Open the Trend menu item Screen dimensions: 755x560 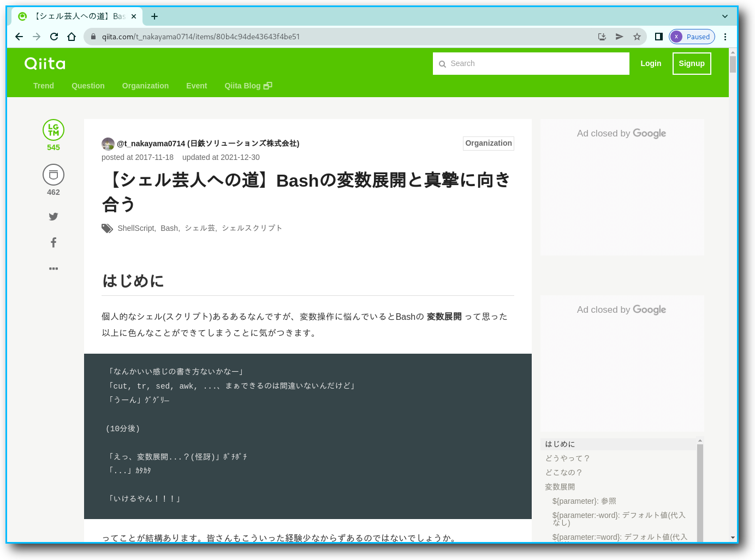click(x=44, y=86)
